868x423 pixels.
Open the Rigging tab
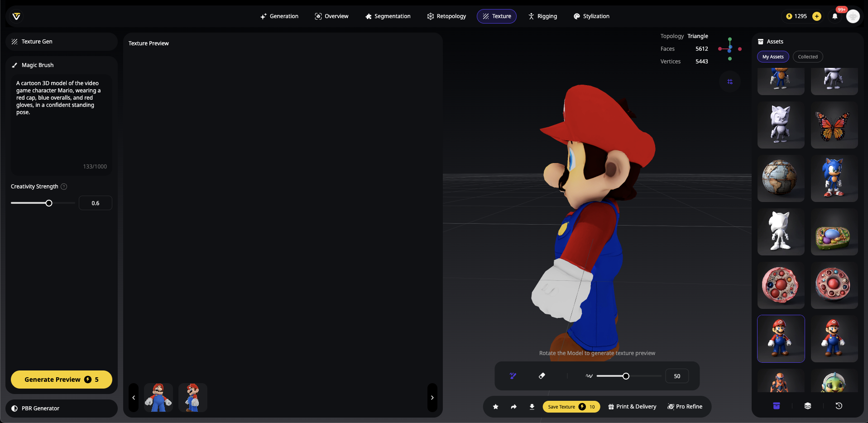click(x=542, y=16)
